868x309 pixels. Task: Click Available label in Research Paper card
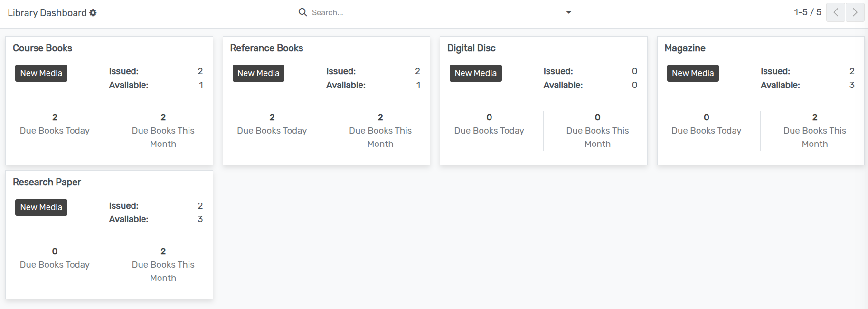coord(129,219)
